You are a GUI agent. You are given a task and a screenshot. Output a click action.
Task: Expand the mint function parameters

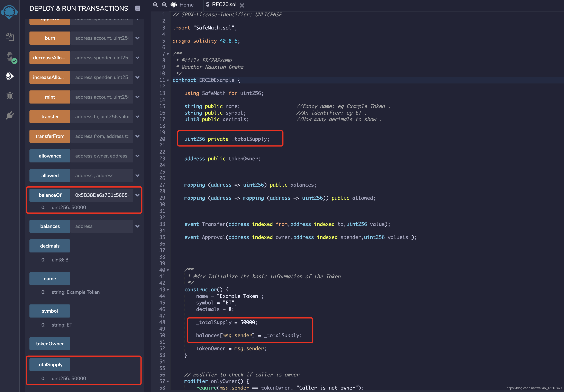138,97
